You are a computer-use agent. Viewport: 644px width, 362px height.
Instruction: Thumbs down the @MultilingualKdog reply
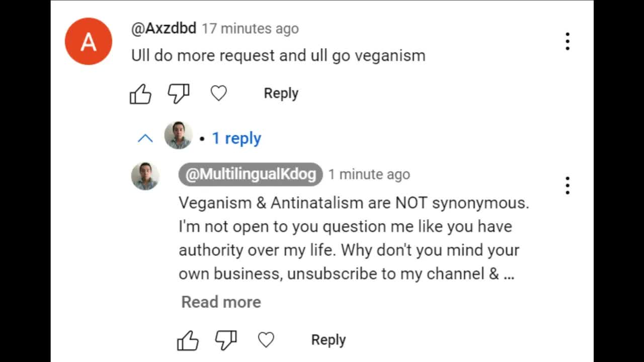click(225, 340)
